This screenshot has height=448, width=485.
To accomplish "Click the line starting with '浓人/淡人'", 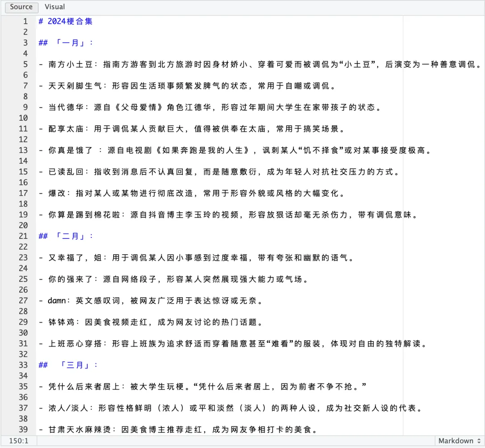I will click(230, 408).
